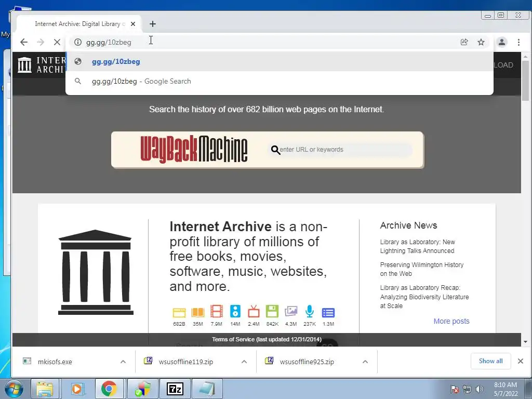532x399 pixels.
Task: Open the images icon (4.3M)
Action: [x=291, y=312]
